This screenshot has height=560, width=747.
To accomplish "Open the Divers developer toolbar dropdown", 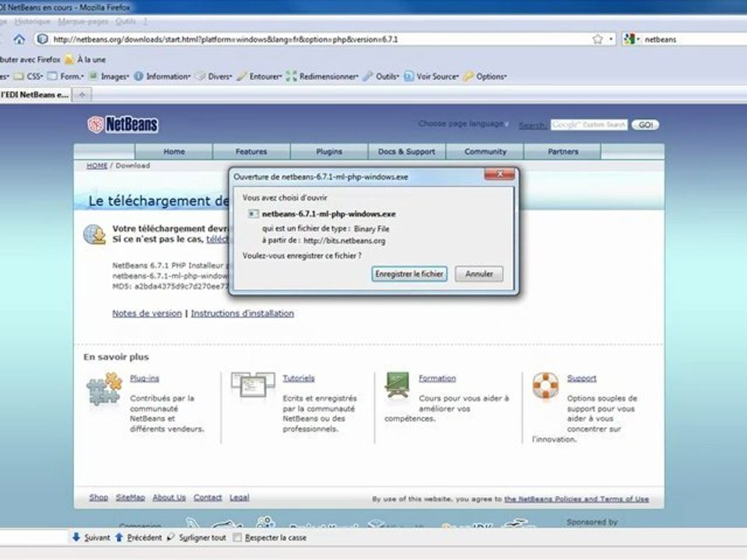I will coord(214,76).
